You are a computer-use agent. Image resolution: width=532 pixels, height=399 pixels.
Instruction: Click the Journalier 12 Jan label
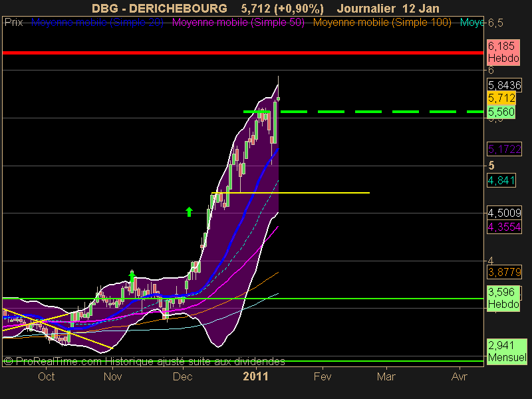(x=388, y=9)
